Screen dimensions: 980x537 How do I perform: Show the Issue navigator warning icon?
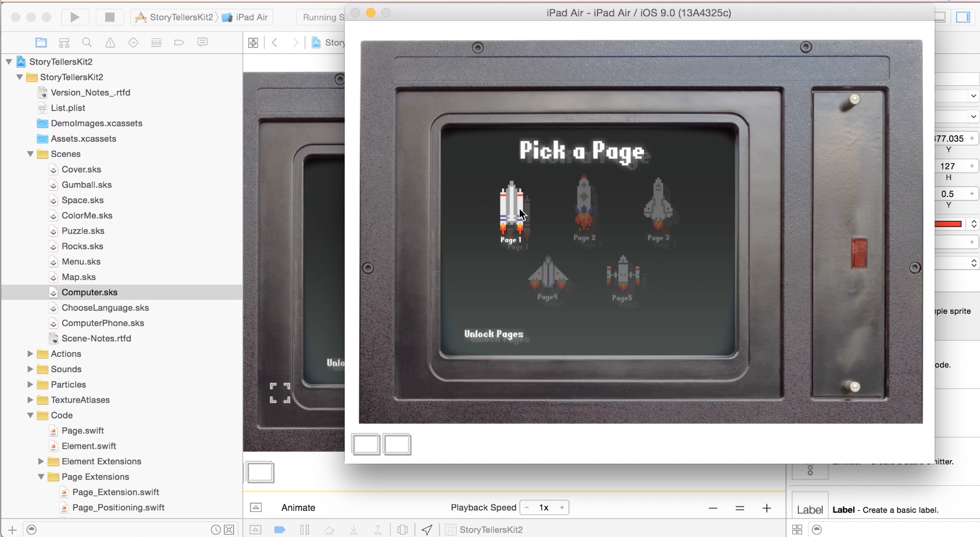coord(110,42)
